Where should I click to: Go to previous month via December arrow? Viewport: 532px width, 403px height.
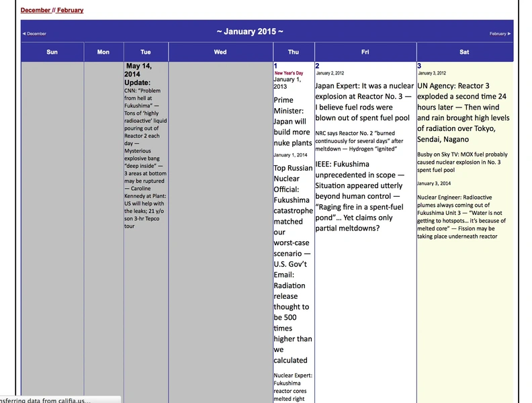click(x=34, y=34)
